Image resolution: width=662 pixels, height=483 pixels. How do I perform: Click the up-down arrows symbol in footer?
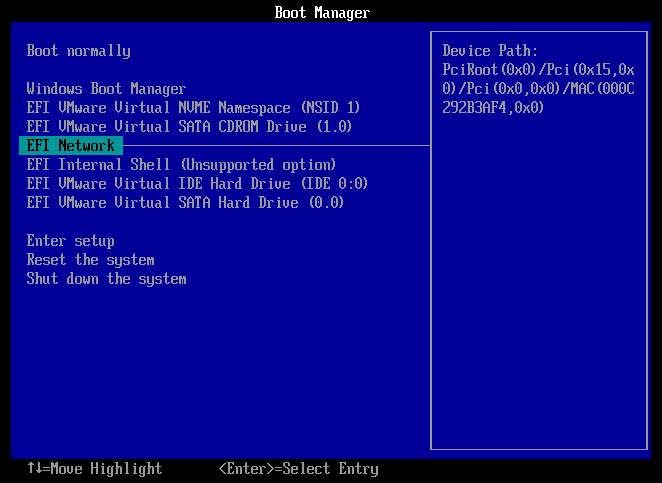click(x=34, y=469)
